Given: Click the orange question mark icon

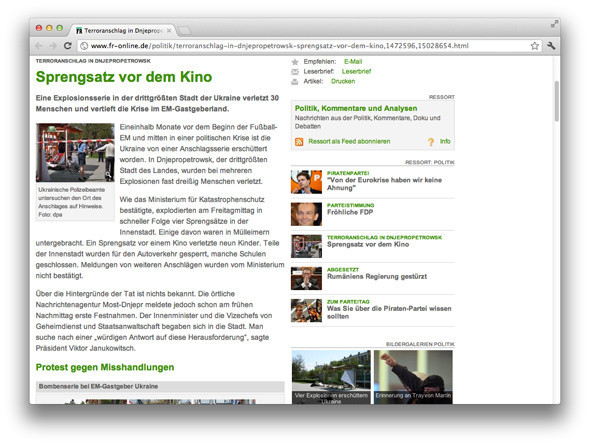Looking at the screenshot, I should coord(430,142).
